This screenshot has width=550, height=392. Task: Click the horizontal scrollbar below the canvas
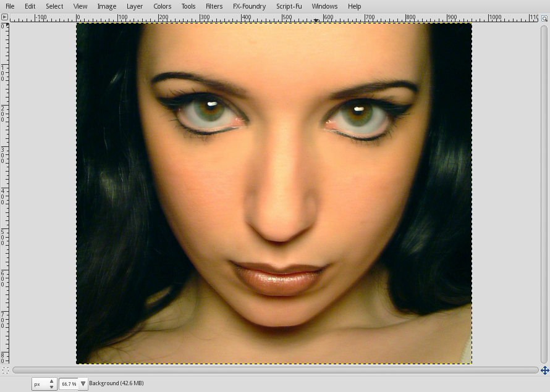(x=272, y=370)
